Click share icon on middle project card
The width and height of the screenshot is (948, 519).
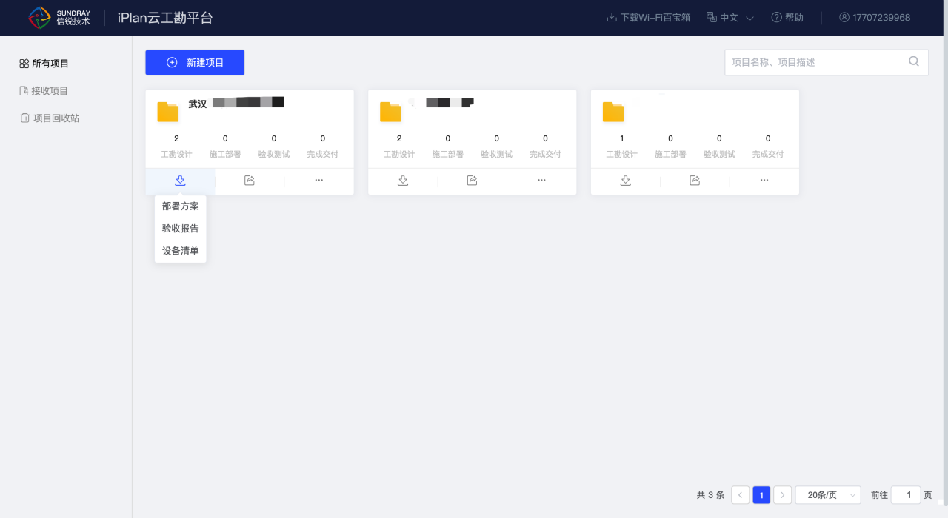[x=472, y=181]
